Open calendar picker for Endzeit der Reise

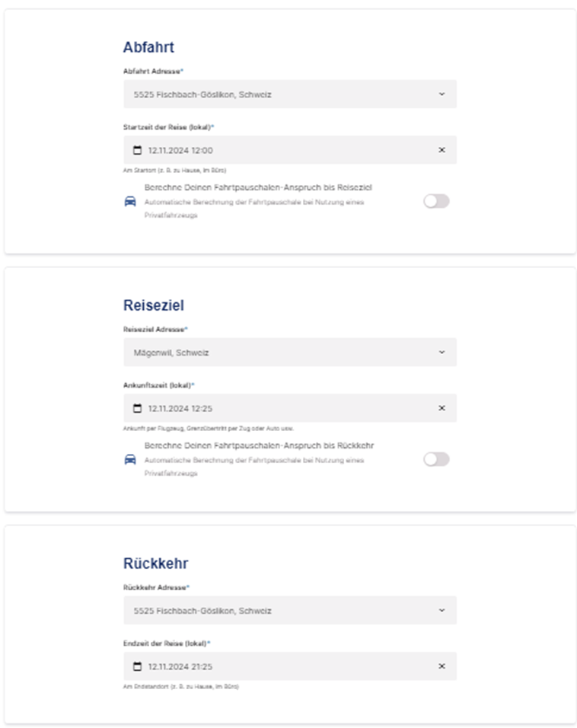138,666
